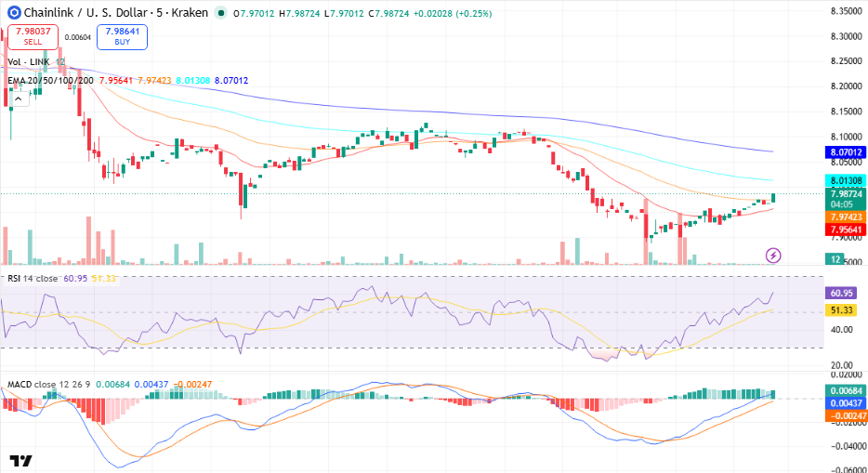Click the 8.20000 price scale tick

(847, 85)
